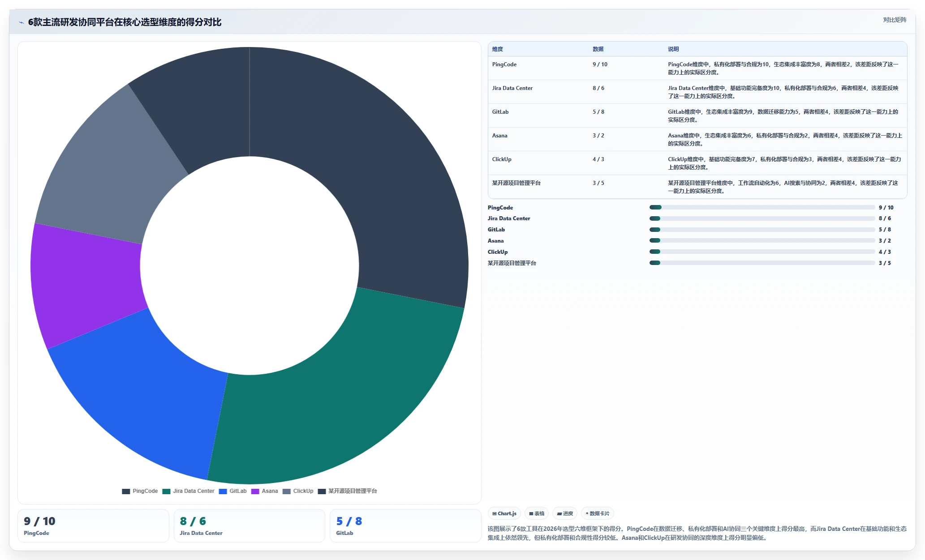Select the 表格 chip
The width and height of the screenshot is (925, 560).
pos(537,513)
